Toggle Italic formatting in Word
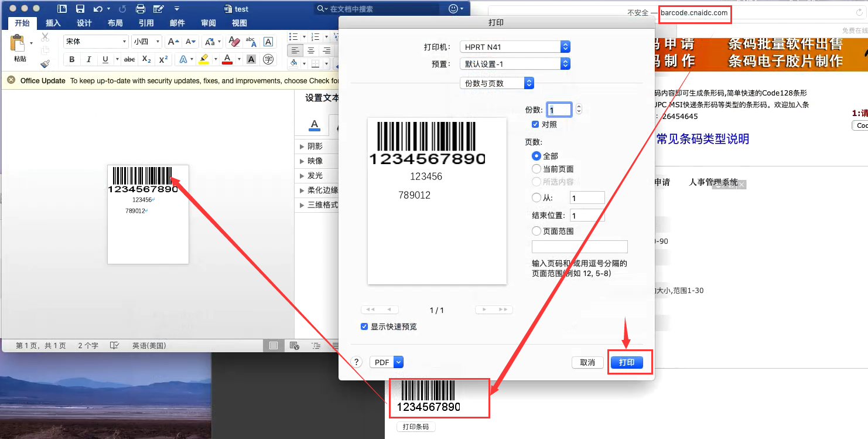The image size is (868, 439). (89, 59)
